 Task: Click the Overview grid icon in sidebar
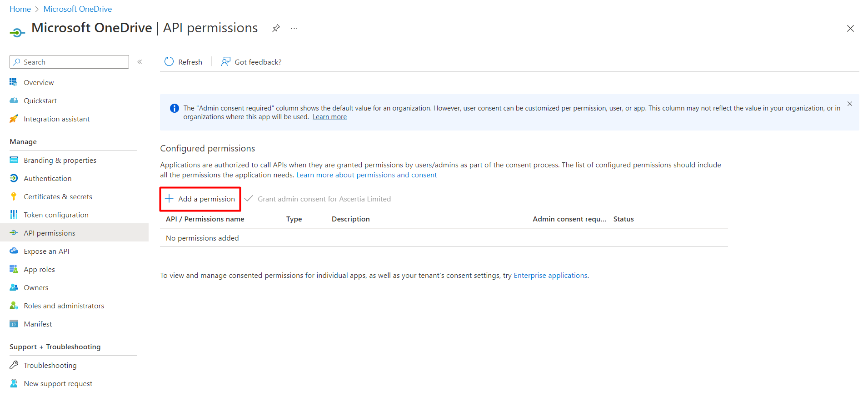click(x=14, y=82)
